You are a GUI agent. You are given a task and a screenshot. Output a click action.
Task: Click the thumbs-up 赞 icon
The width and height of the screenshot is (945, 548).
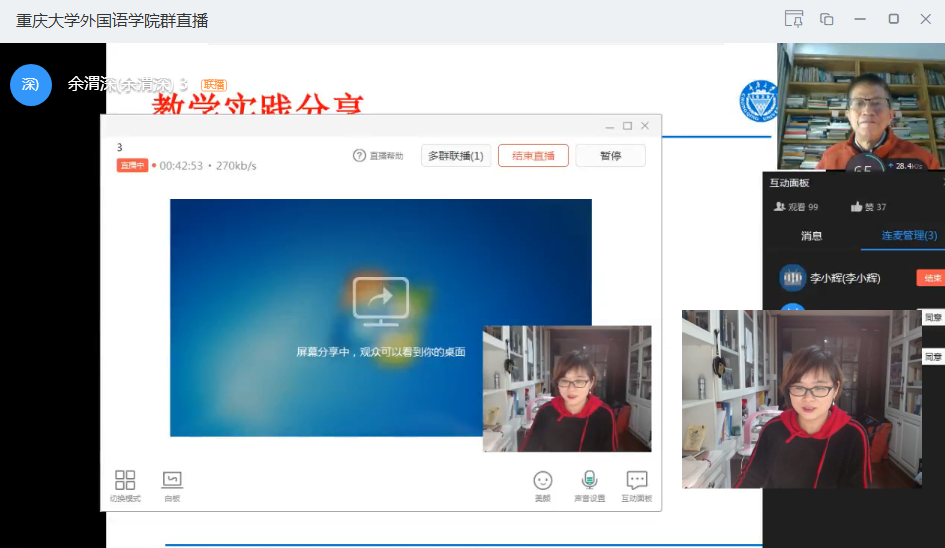click(856, 207)
